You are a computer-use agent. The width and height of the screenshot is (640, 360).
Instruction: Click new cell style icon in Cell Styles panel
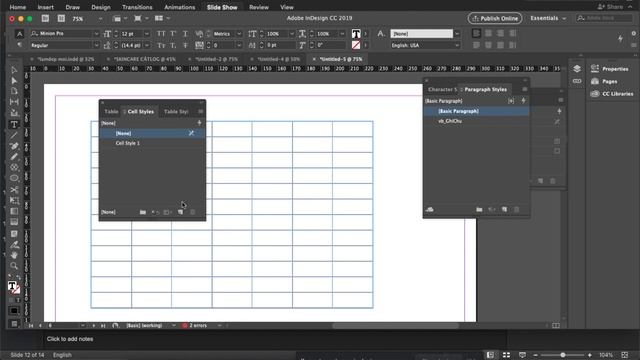(x=180, y=212)
